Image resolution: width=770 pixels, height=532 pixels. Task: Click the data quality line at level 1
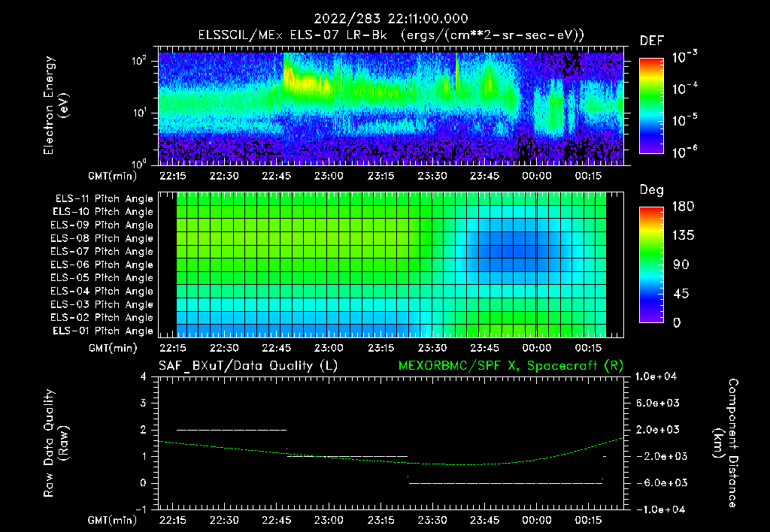coord(347,456)
